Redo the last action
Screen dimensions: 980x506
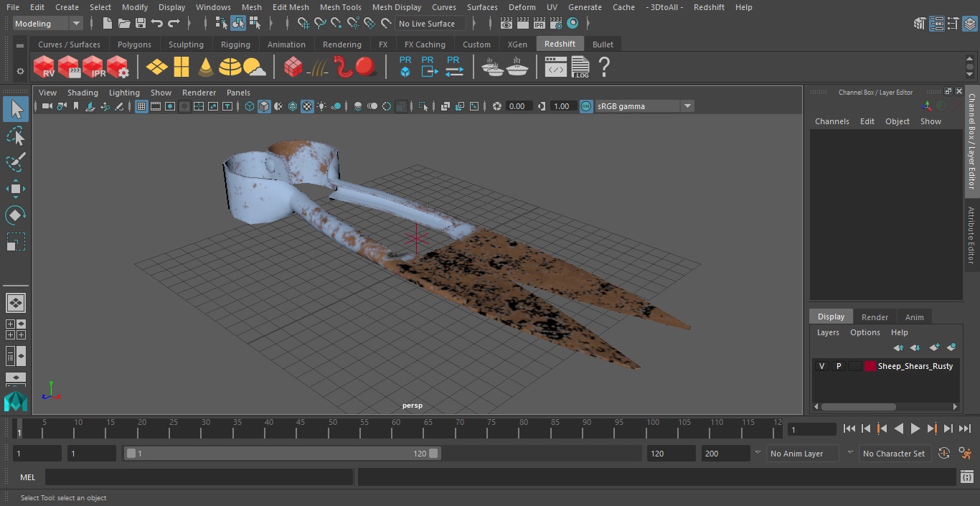tap(174, 24)
